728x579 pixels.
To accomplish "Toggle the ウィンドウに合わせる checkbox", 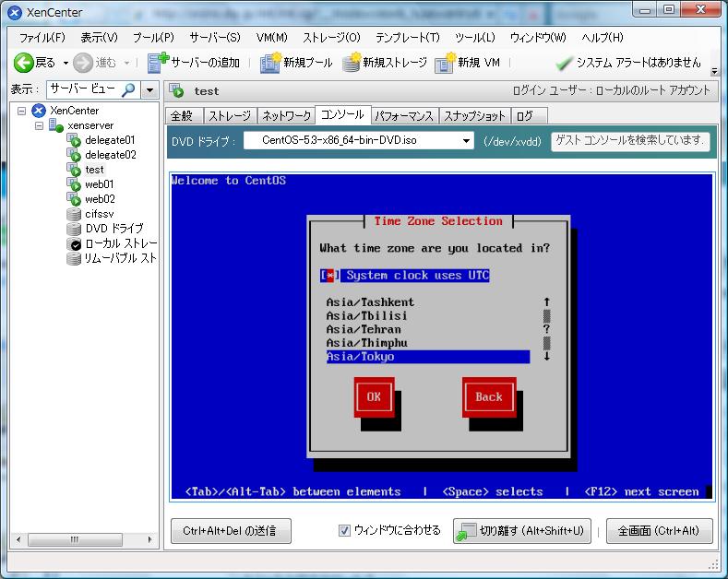I will point(344,530).
